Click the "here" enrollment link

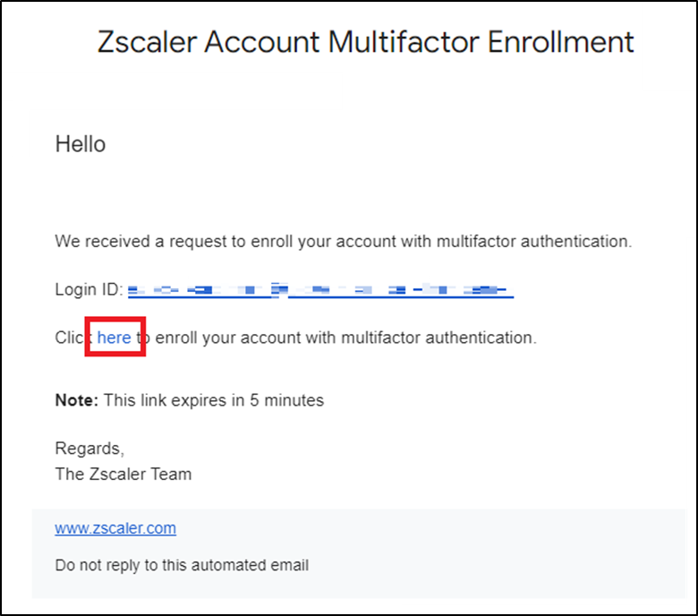tap(115, 338)
